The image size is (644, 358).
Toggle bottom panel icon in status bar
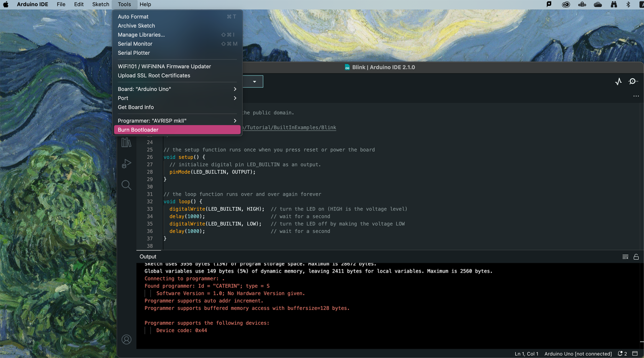pyautogui.click(x=635, y=354)
